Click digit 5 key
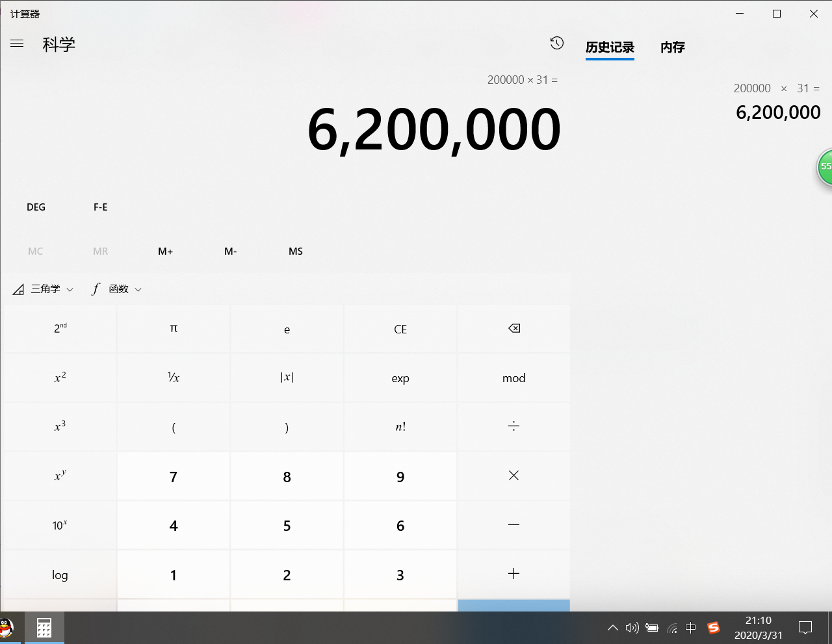 pos(287,525)
